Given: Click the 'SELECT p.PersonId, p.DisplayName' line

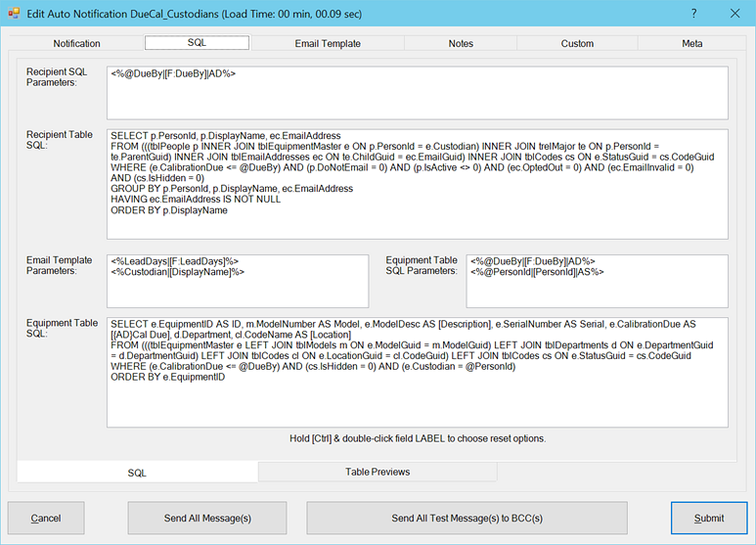Looking at the screenshot, I should (226, 136).
